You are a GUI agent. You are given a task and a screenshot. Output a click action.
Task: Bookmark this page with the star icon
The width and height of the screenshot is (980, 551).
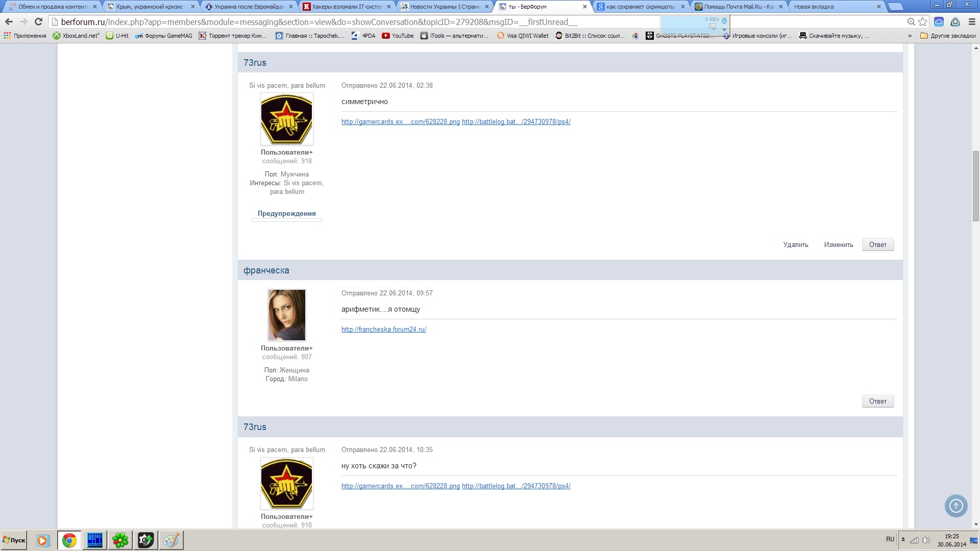tap(923, 22)
